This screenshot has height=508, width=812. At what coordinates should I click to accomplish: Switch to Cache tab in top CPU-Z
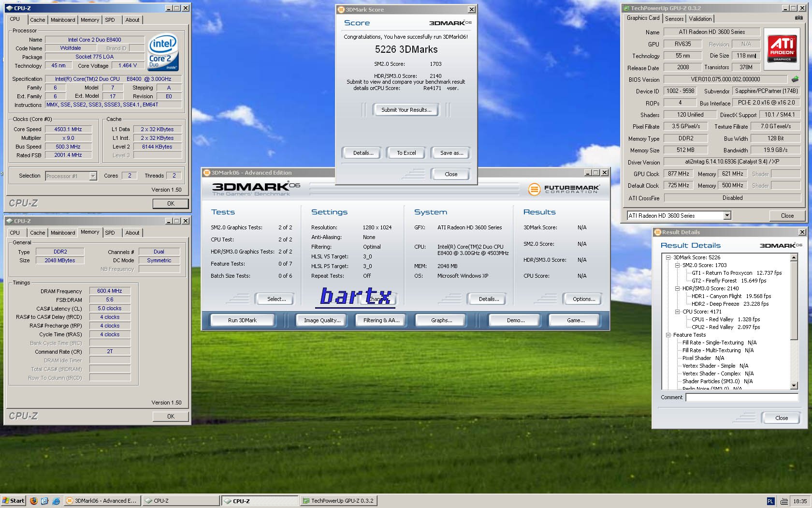(x=37, y=20)
